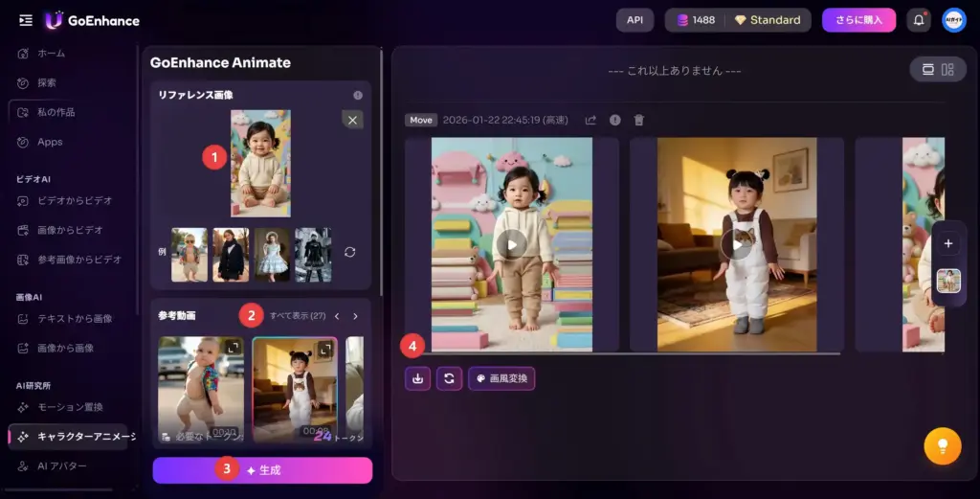
Task: Expand the dancing baby video preview
Action: point(234,348)
